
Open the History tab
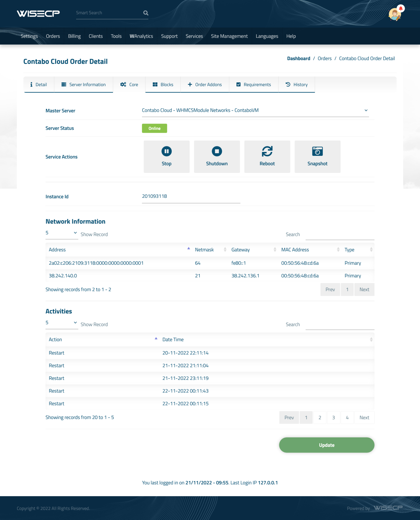click(297, 84)
